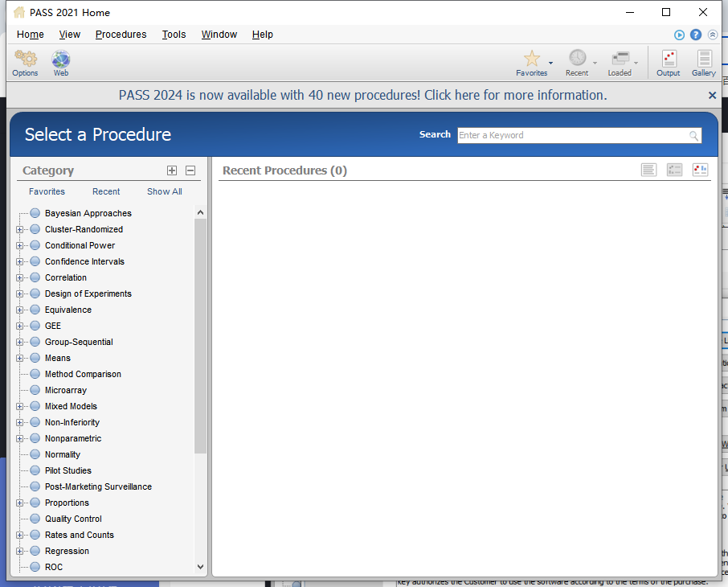Select the Bayesian Approaches category

88,213
